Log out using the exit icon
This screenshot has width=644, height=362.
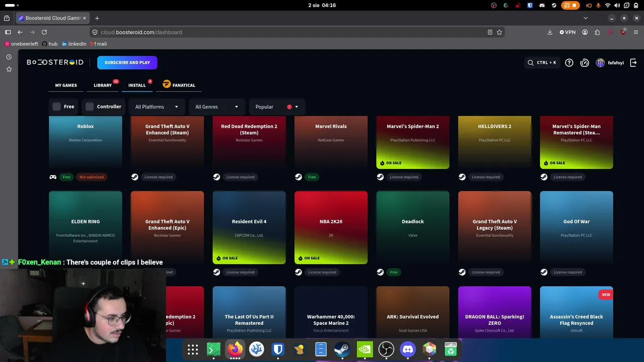633,63
